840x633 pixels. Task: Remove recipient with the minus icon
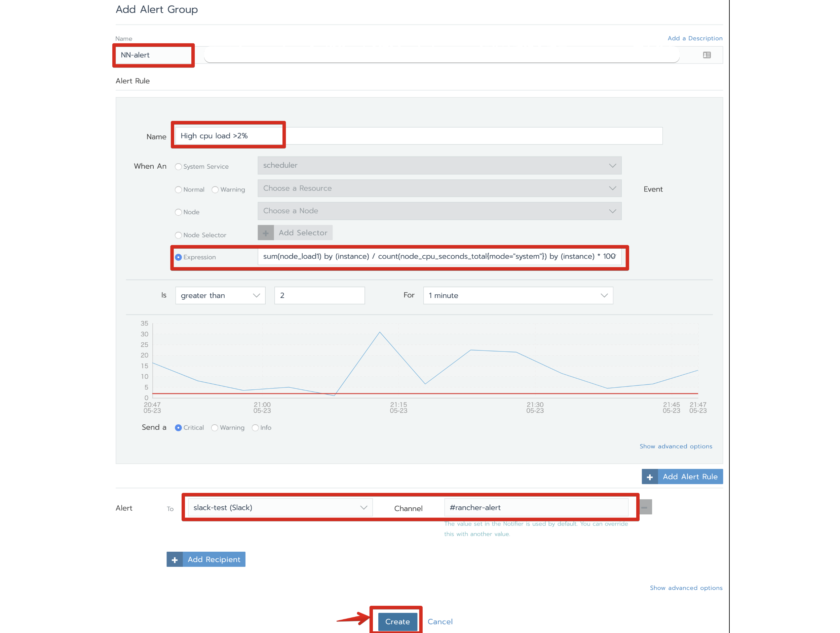point(645,507)
